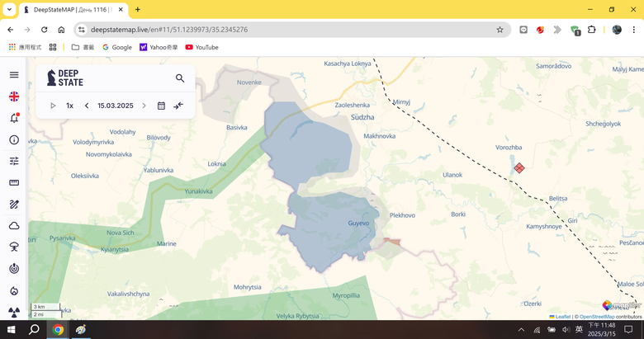Toggle the weather cloud layer
Viewport: 644px width, 339px height.
pos(14,226)
